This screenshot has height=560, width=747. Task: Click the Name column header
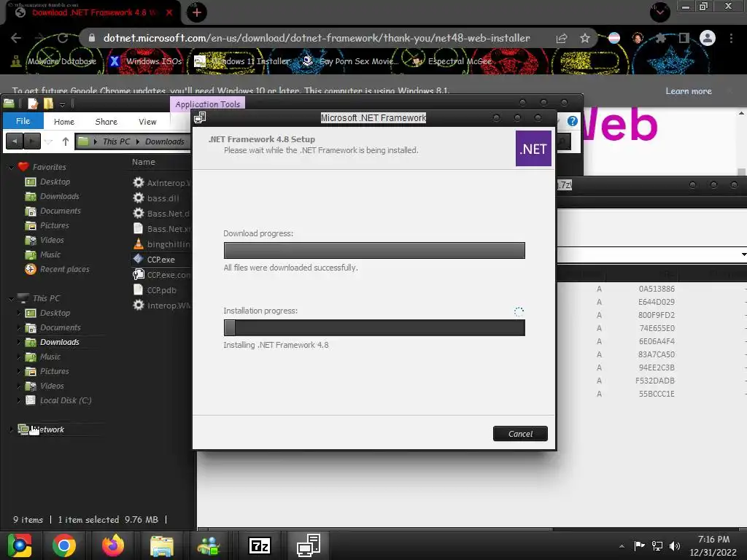pos(144,162)
